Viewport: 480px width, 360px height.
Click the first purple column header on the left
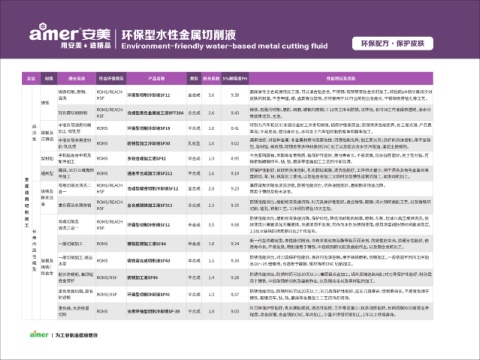pos(31,78)
